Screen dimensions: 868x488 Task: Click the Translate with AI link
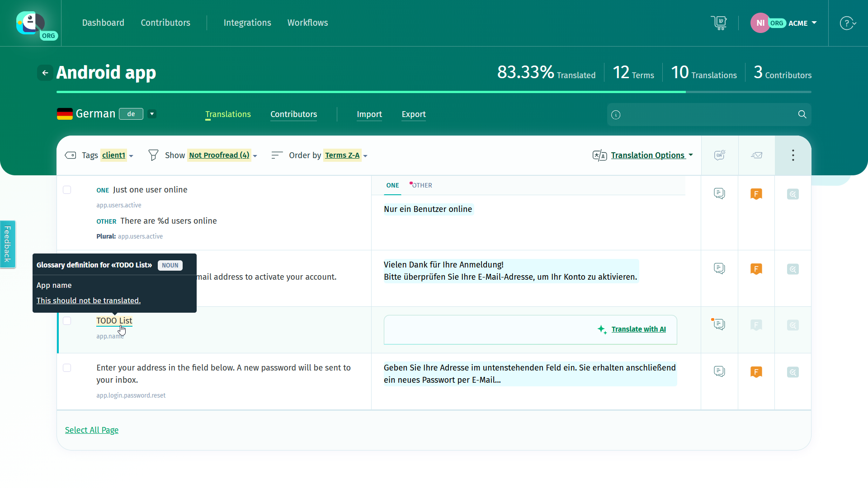tap(638, 329)
